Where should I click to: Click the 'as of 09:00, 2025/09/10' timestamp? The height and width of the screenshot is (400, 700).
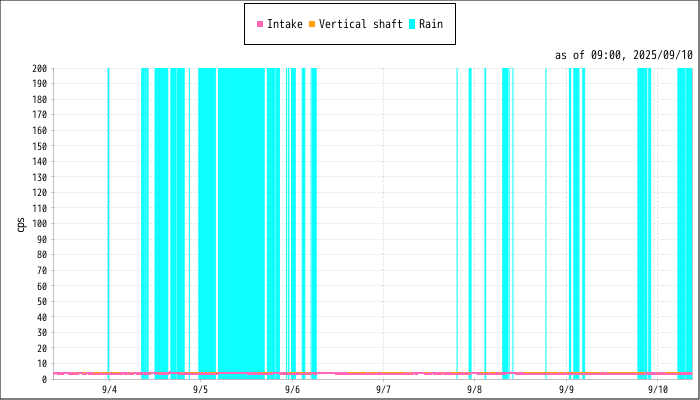pos(624,56)
